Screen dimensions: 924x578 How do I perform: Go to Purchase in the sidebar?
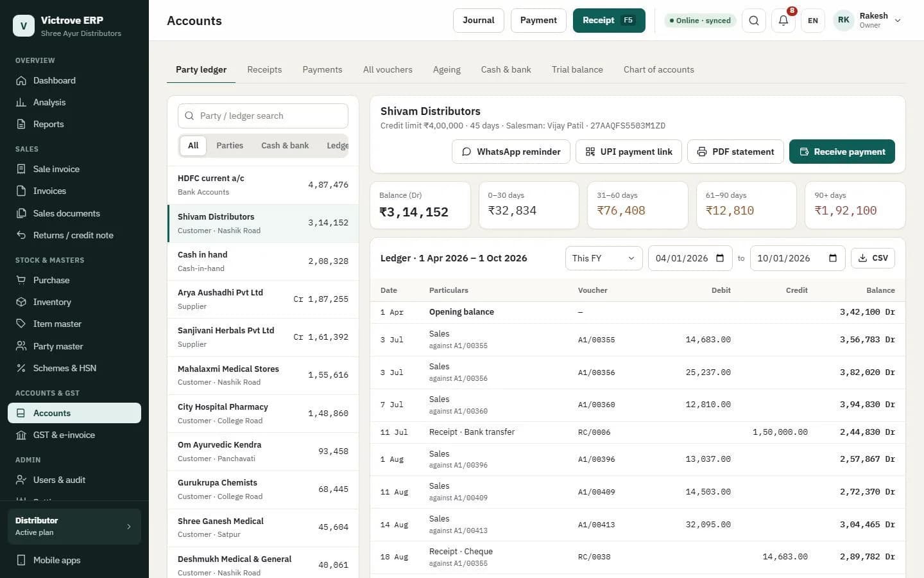(x=74, y=280)
